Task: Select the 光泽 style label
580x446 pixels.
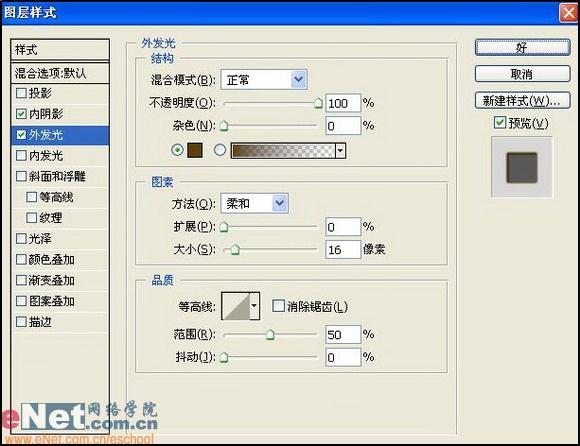Action: [40, 239]
